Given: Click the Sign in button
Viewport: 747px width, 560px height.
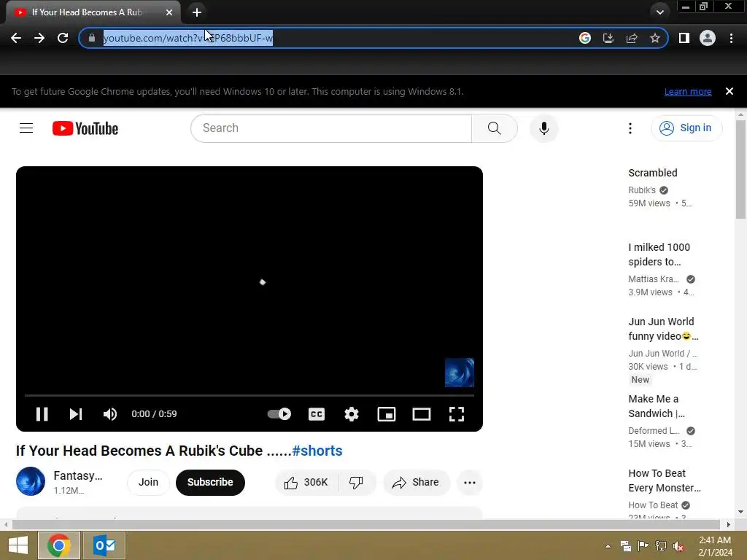Looking at the screenshot, I should (x=686, y=128).
